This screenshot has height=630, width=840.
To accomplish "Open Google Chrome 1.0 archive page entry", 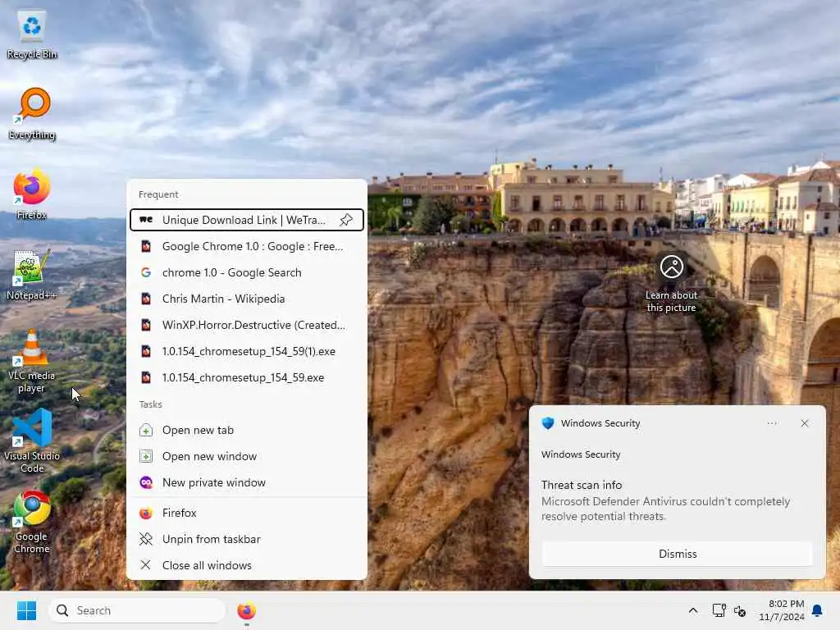I will click(246, 246).
